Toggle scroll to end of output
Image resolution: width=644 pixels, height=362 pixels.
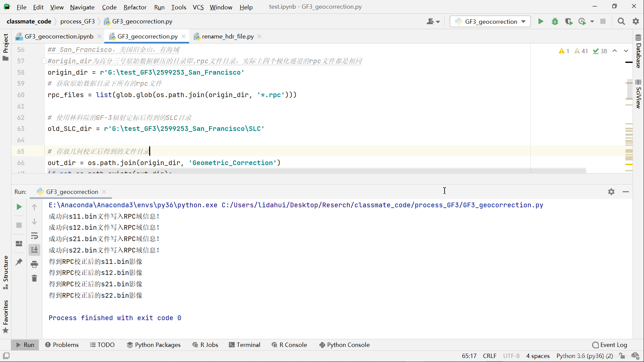click(34, 250)
